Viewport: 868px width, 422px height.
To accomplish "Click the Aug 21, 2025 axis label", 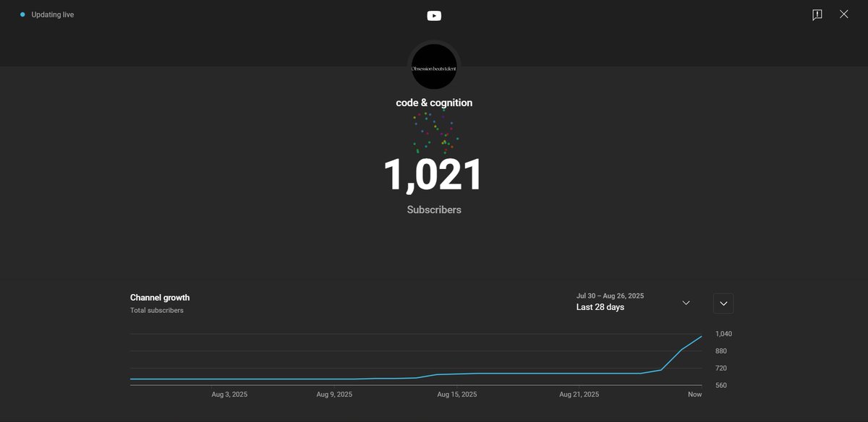I will [579, 395].
